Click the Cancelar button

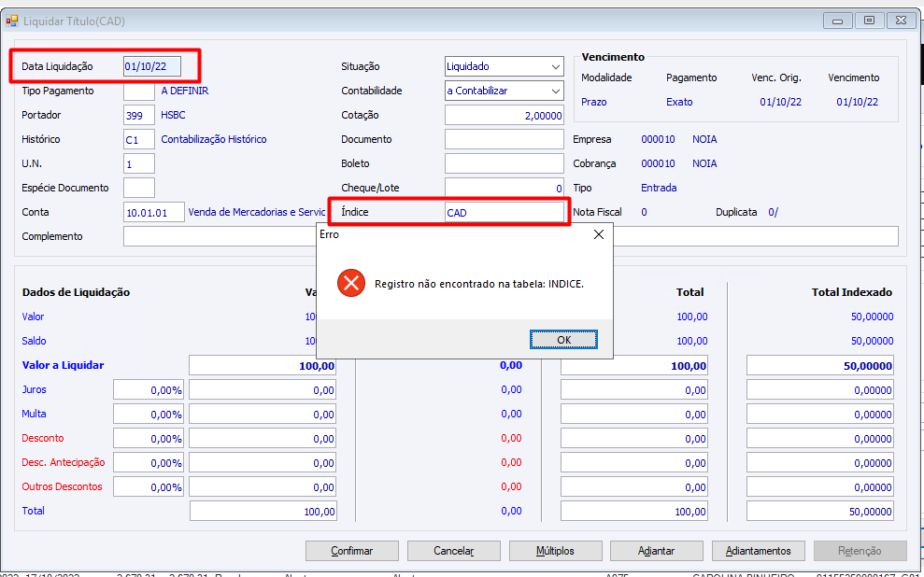(x=454, y=551)
